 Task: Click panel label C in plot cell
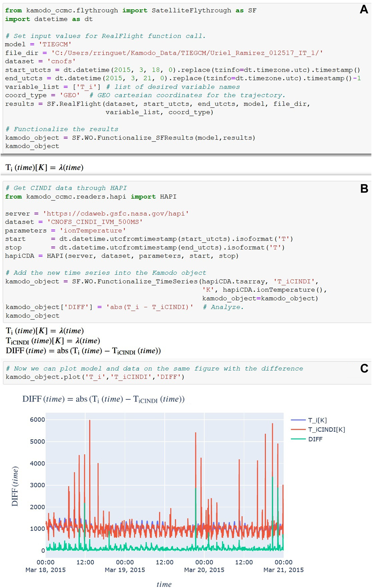[364, 369]
